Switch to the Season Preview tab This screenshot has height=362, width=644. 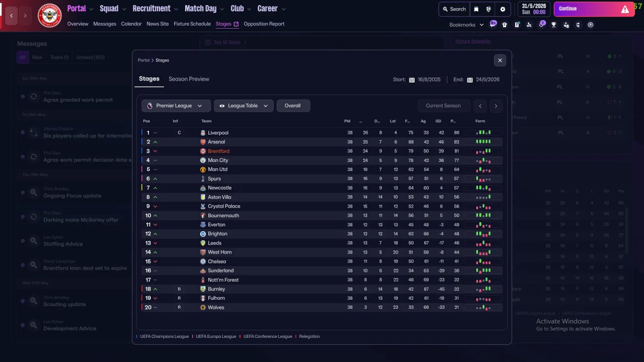pos(189,79)
